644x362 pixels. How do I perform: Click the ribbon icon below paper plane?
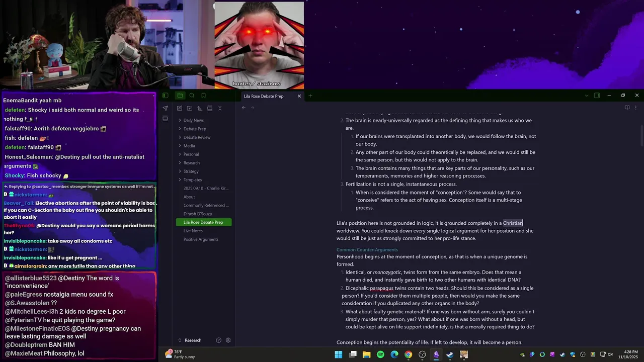[x=165, y=119]
